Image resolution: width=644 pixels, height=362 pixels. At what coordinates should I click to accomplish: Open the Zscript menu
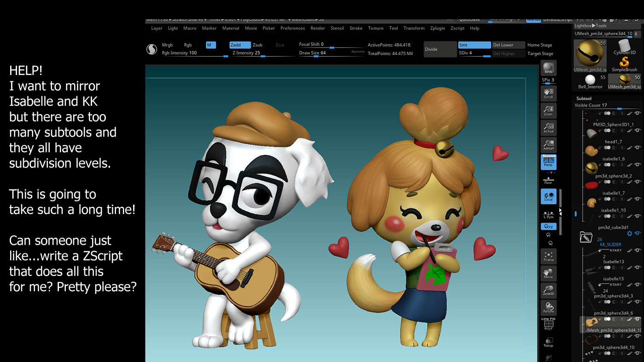tap(457, 28)
